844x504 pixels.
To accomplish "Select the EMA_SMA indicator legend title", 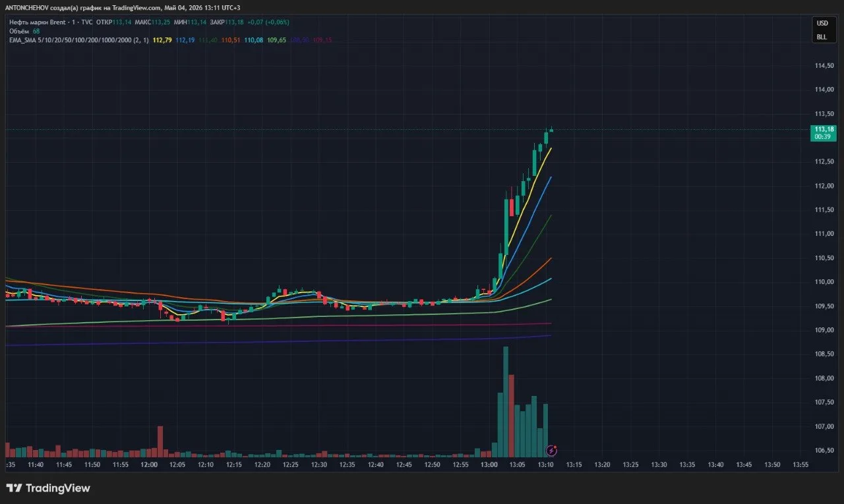I will 78,40.
